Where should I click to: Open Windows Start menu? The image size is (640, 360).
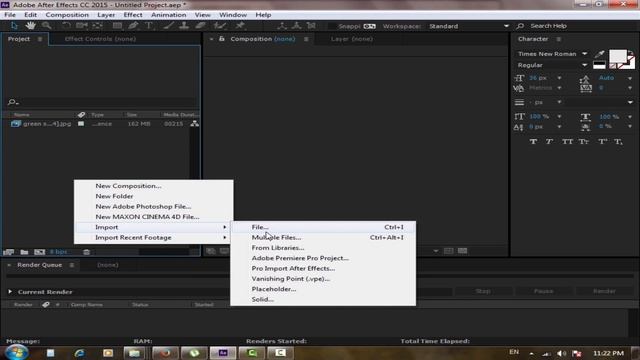click(x=16, y=352)
